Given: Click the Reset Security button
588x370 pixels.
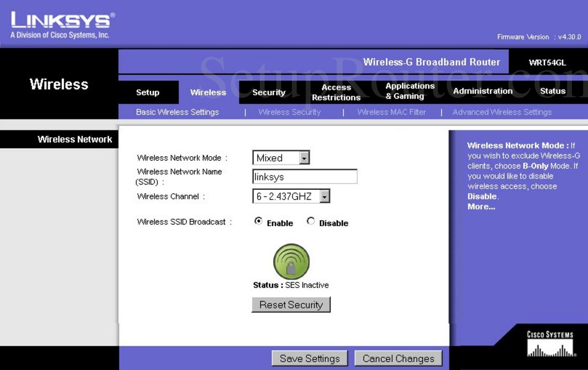Looking at the screenshot, I should tap(291, 305).
